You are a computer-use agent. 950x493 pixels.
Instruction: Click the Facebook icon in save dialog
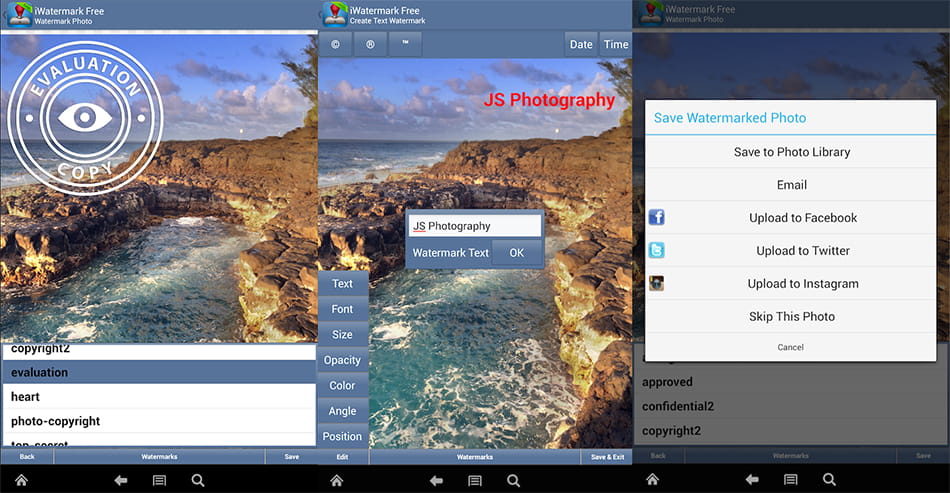tap(657, 217)
